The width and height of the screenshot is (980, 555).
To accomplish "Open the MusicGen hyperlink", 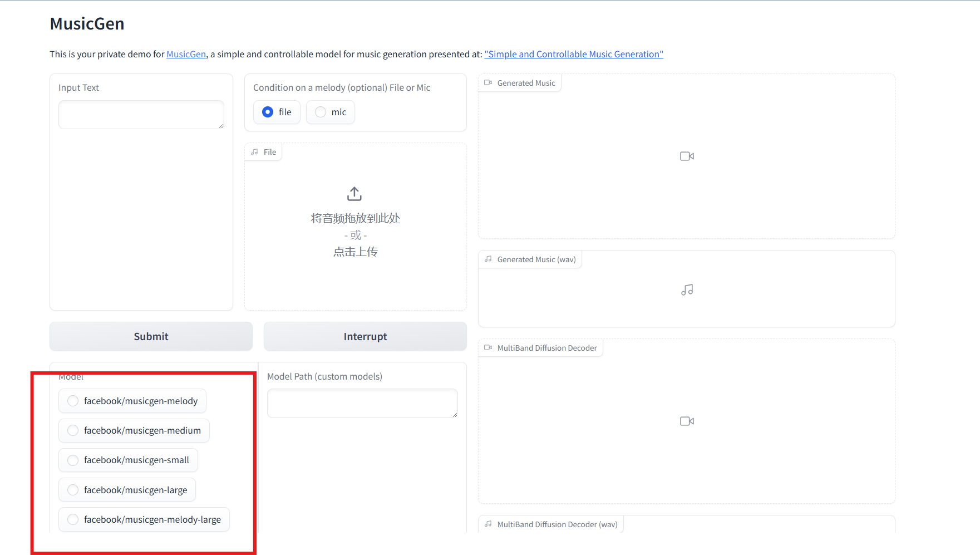I will pyautogui.click(x=186, y=54).
